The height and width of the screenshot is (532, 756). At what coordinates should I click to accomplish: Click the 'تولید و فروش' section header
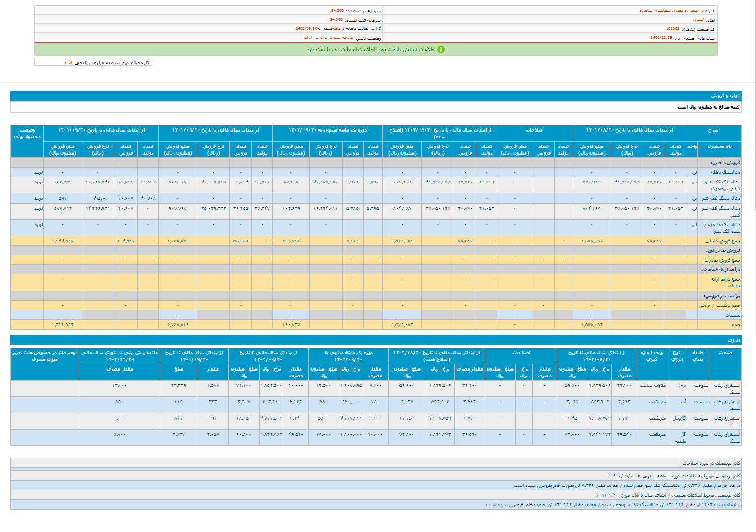(x=725, y=96)
